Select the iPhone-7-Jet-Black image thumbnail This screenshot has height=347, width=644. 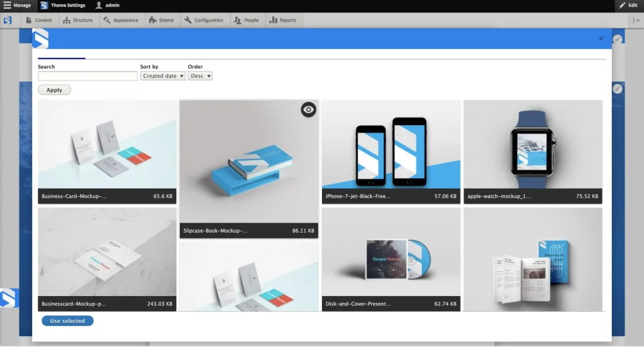click(391, 145)
